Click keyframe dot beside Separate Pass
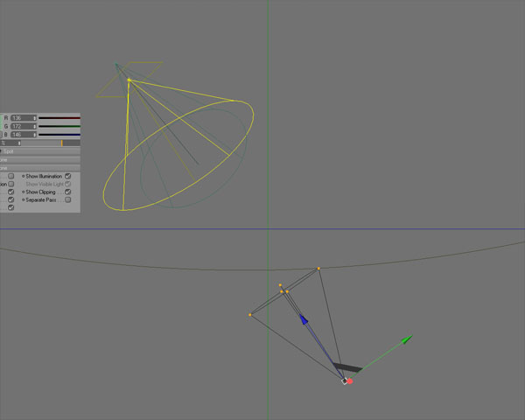The height and width of the screenshot is (420, 525). coord(23,200)
